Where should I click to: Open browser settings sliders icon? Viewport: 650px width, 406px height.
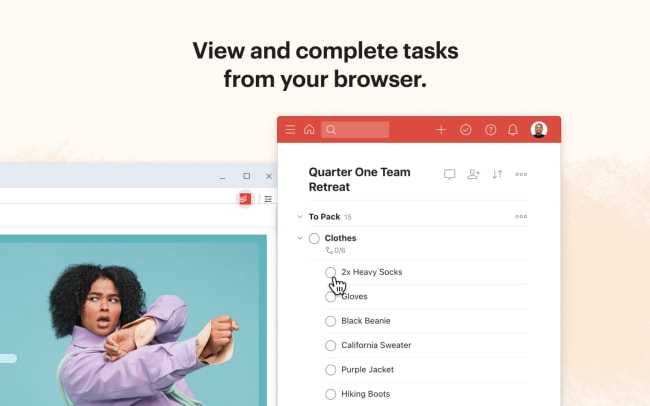pos(268,199)
